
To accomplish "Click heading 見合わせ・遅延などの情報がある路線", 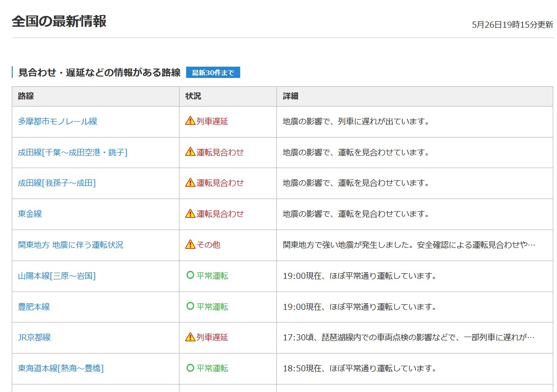I will 100,72.
